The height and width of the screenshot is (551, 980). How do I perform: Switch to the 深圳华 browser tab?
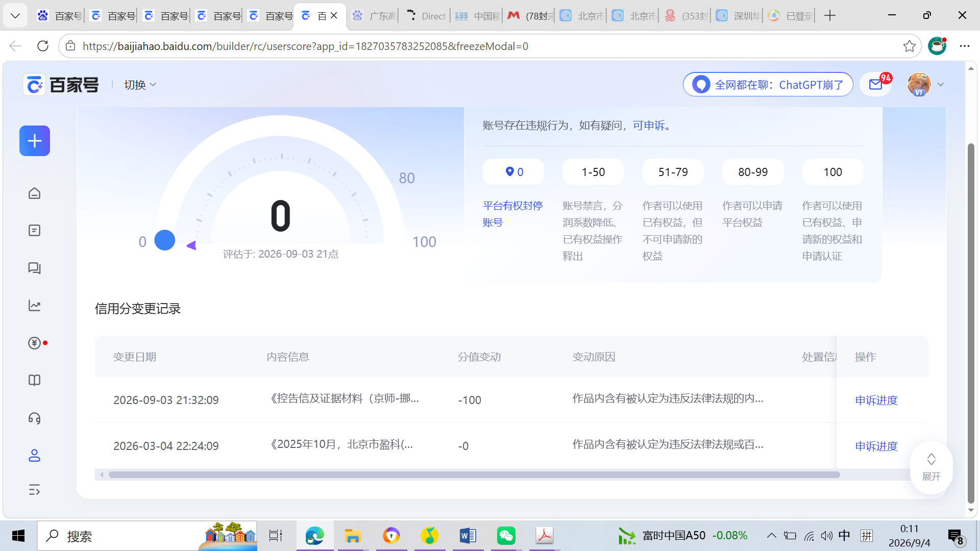tap(738, 16)
